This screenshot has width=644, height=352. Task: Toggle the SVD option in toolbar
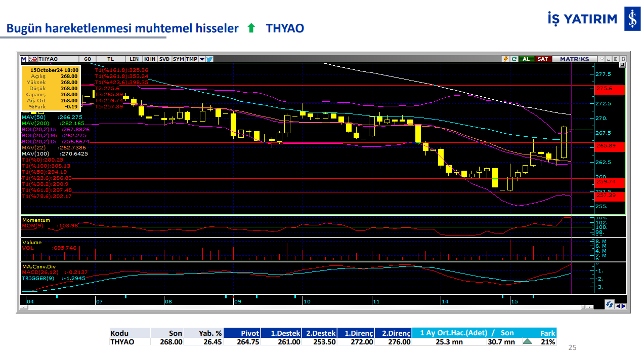tap(164, 59)
